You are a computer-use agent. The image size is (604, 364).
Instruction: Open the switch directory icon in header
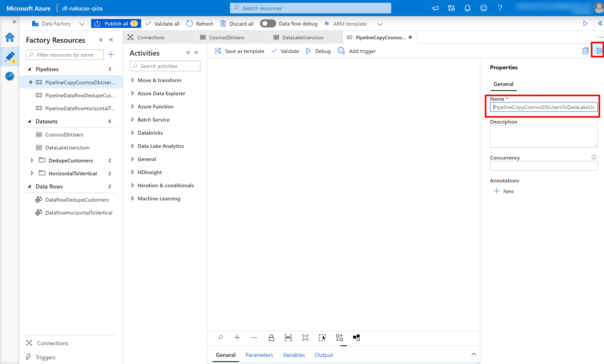coord(451,8)
